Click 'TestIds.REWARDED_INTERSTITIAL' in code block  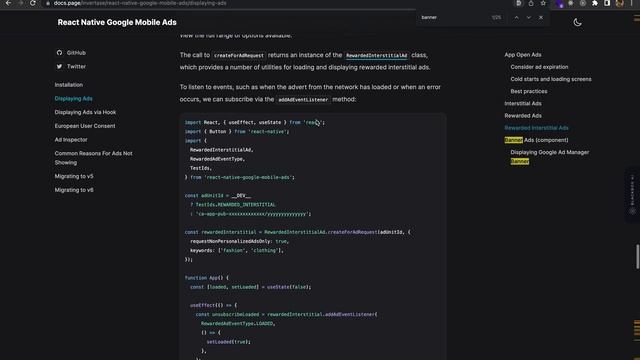point(236,204)
